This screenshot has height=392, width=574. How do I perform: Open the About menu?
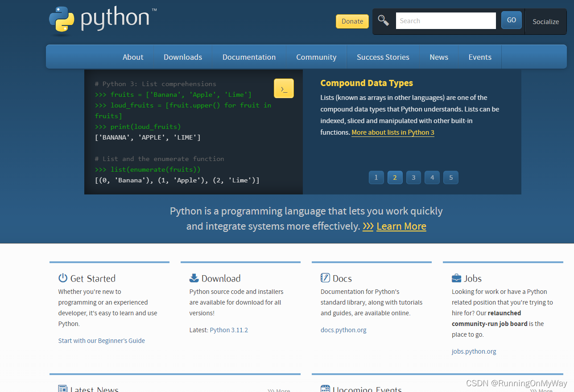click(133, 57)
